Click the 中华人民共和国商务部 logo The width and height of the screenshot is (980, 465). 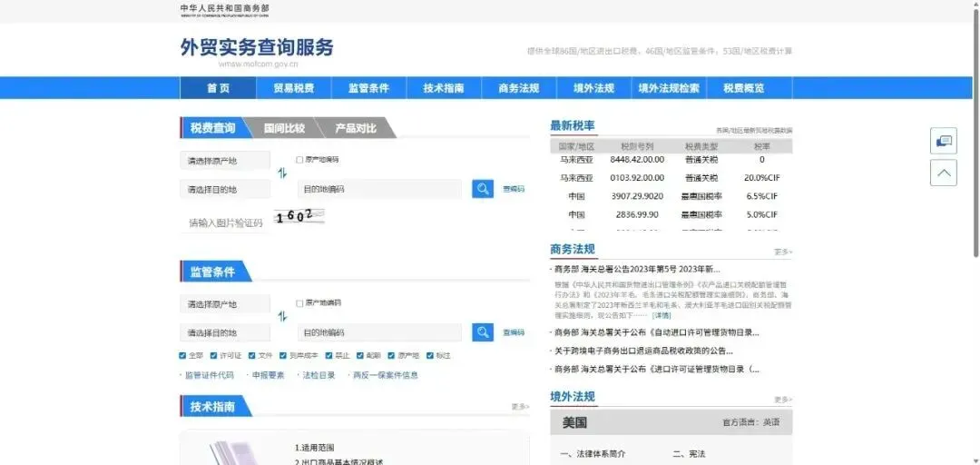click(225, 9)
